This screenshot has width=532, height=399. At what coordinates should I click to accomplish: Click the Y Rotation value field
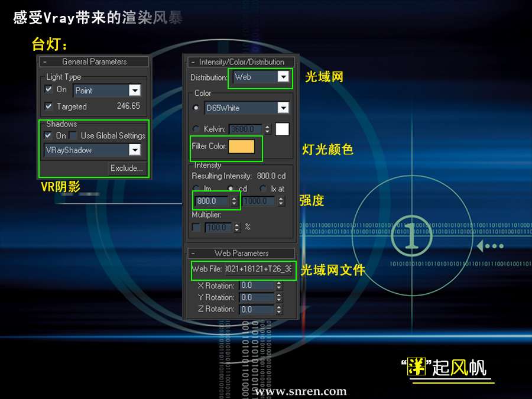point(257,297)
